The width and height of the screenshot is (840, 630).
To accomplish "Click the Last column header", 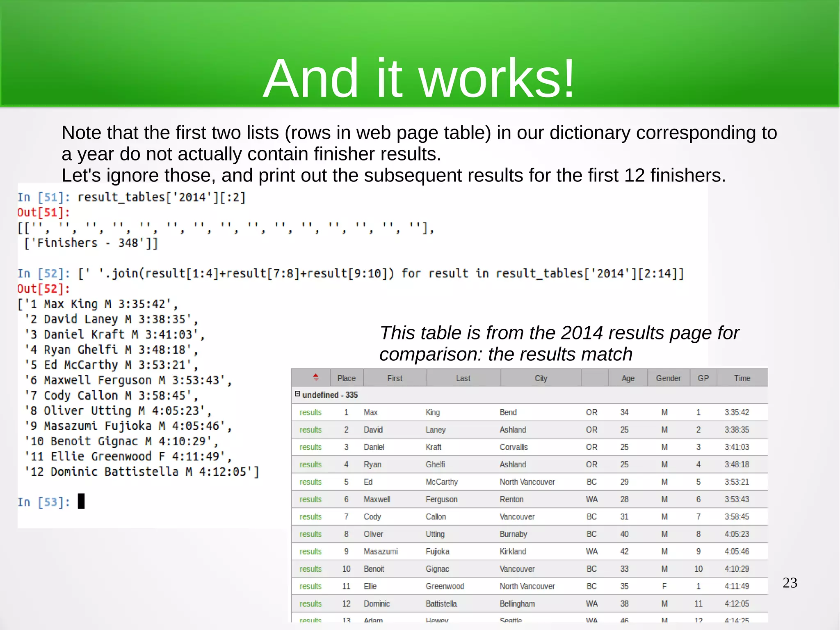I will (x=463, y=378).
